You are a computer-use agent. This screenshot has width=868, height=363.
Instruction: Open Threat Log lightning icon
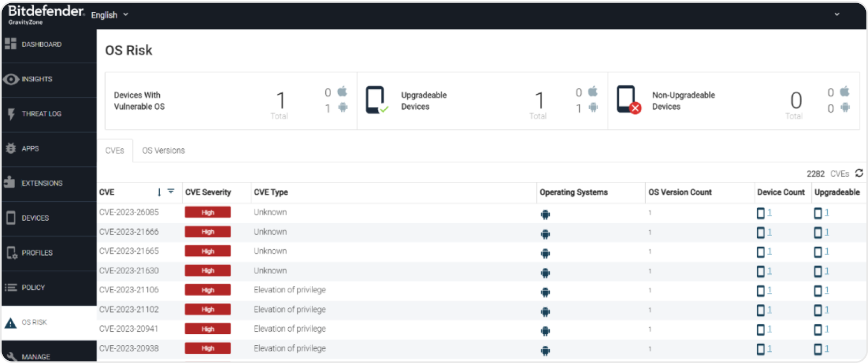[x=11, y=114]
